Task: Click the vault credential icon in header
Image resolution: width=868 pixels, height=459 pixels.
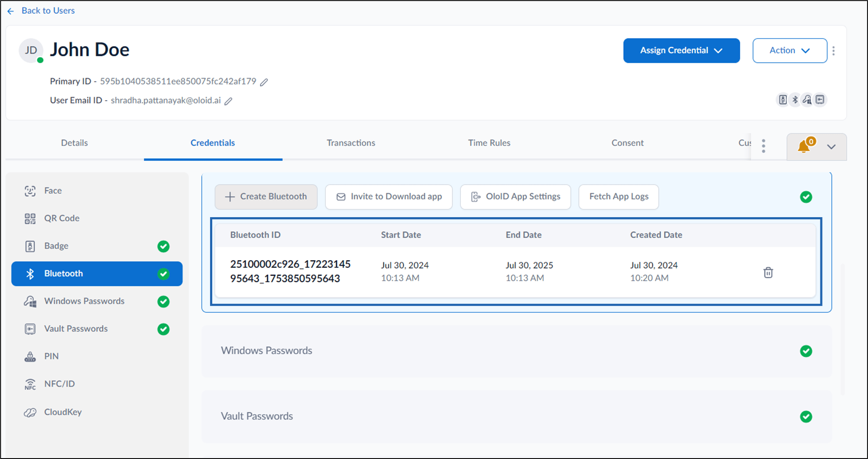Action: click(x=820, y=100)
